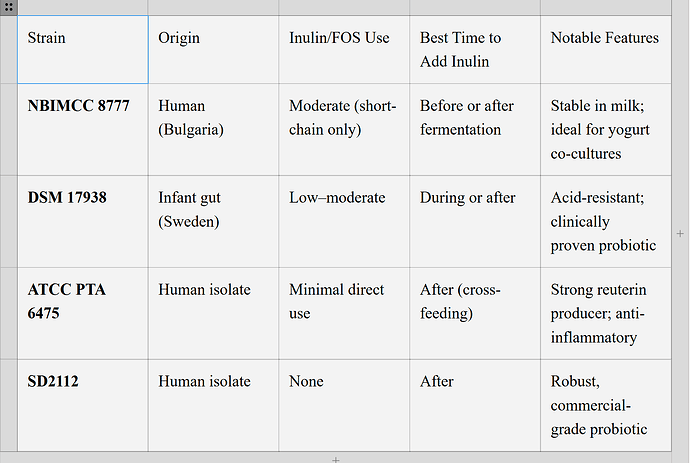Screen dimensions: 690x463
Task: Add a new row using bottom plus
Action: click(x=336, y=458)
